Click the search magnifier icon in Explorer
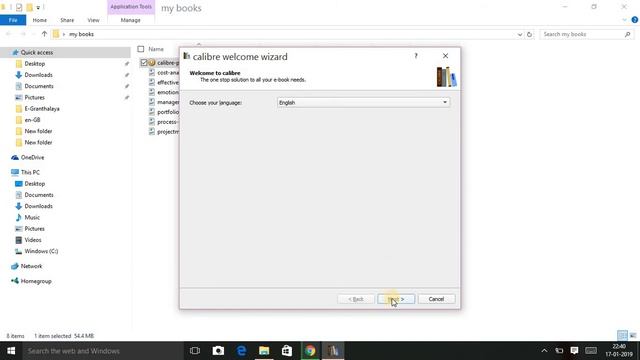This screenshot has width=640, height=360. (627, 34)
